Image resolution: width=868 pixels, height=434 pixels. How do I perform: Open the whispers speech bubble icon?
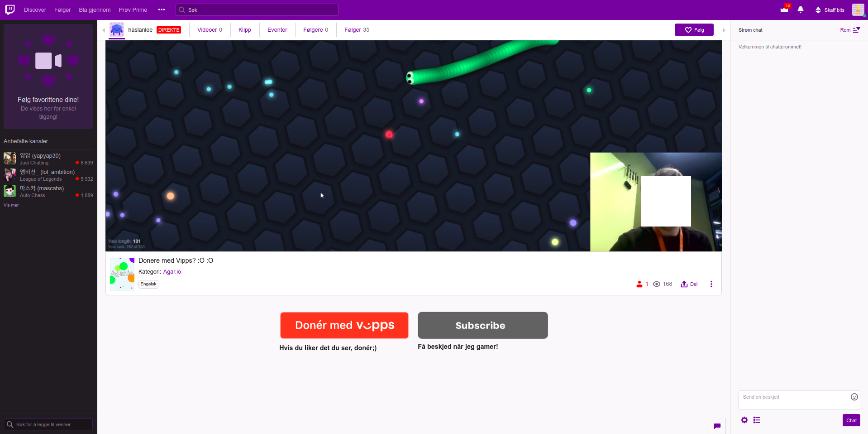tap(717, 426)
